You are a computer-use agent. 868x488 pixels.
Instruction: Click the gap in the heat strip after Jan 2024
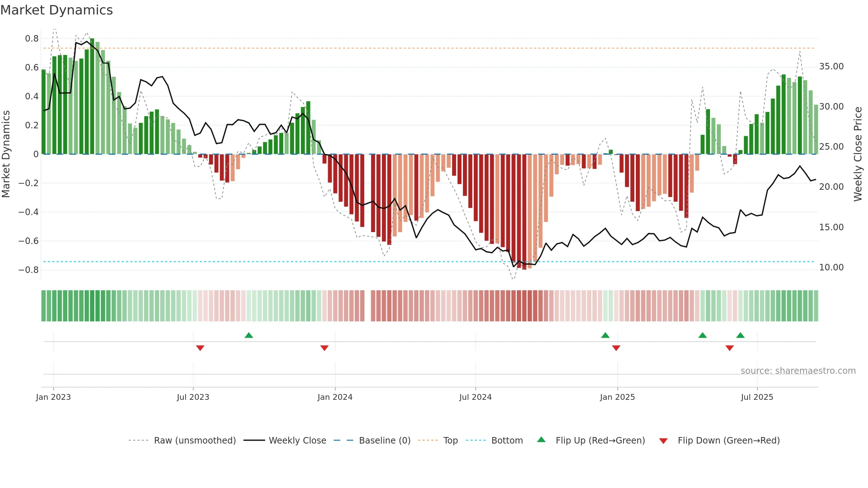coord(368,306)
